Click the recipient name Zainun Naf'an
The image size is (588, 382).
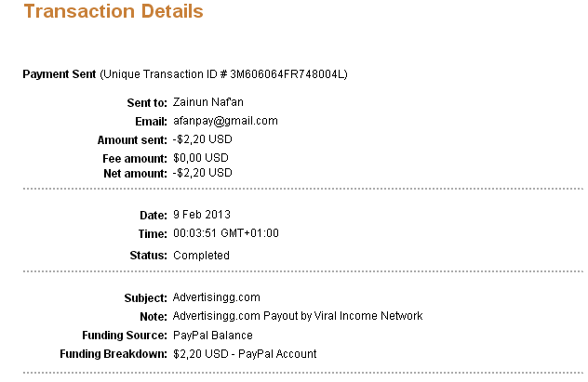pos(208,102)
